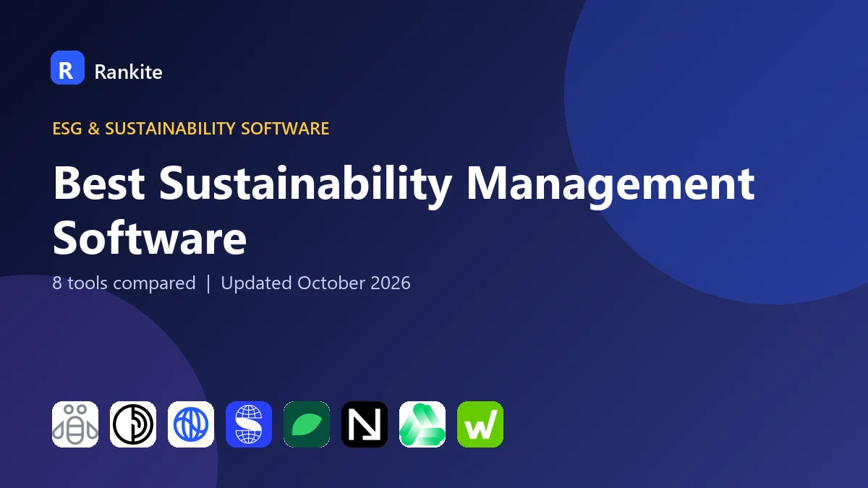Click the 'Updated October 2026' text
868x488 pixels.
pyautogui.click(x=315, y=283)
